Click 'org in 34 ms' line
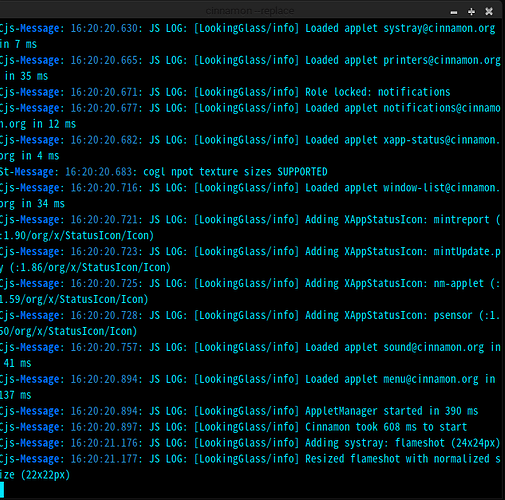Viewport: 505px width, 500px height. pos(32,204)
